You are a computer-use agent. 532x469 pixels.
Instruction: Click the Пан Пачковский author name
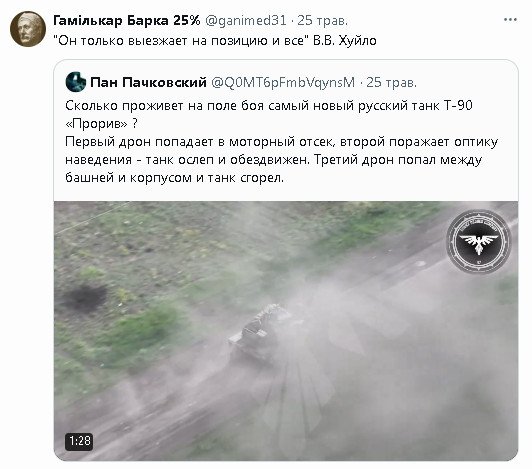coord(148,82)
